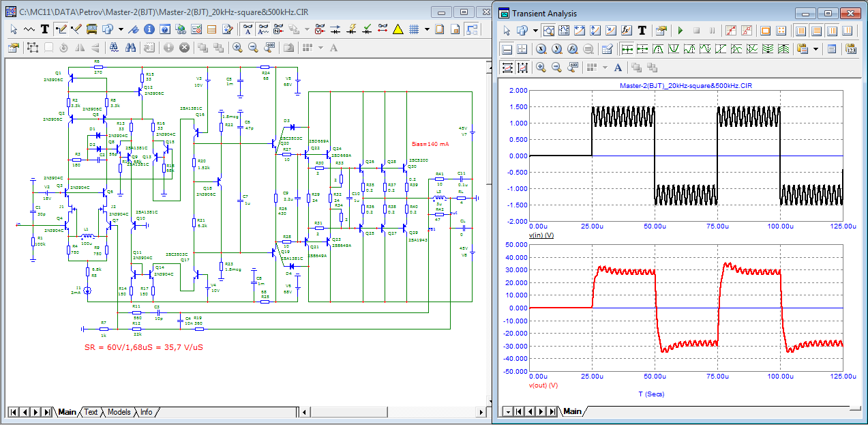Open the Info tab
This screenshot has width=868, height=425.
146,412
